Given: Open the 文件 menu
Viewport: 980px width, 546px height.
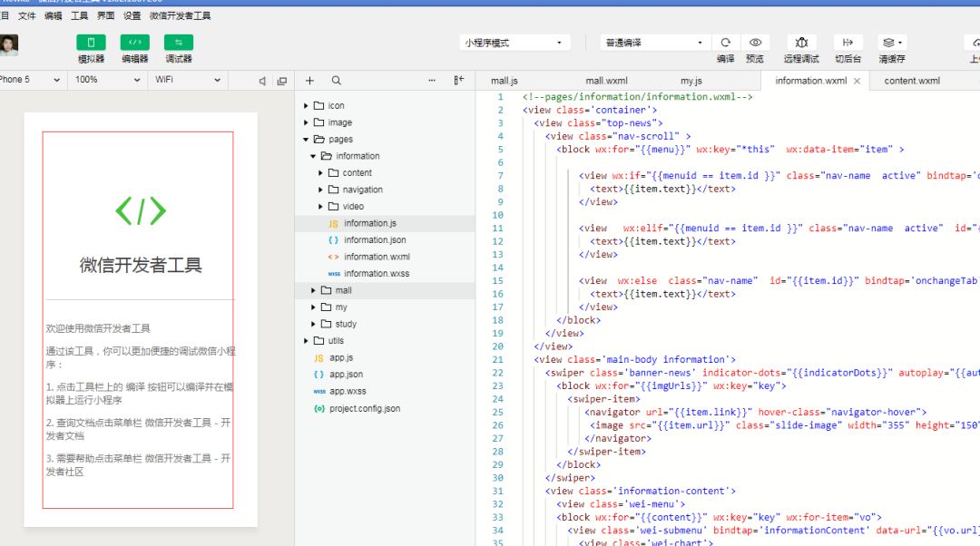Looking at the screenshot, I should click(27, 15).
